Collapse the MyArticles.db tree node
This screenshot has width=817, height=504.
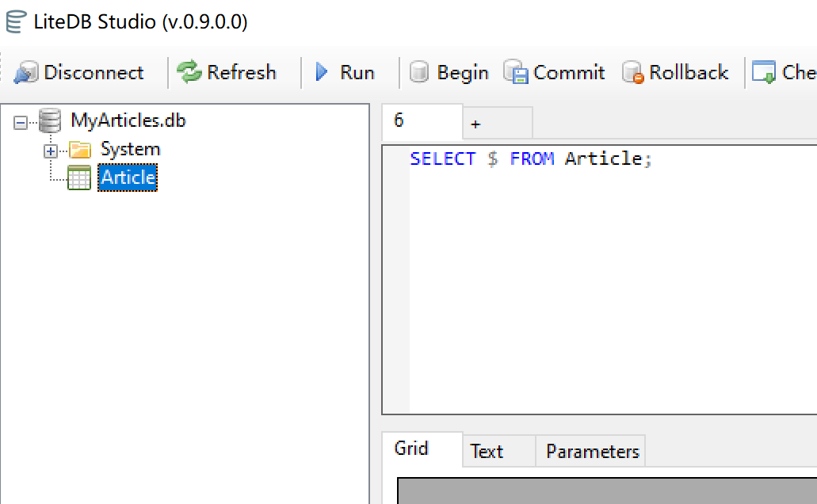click(21, 123)
